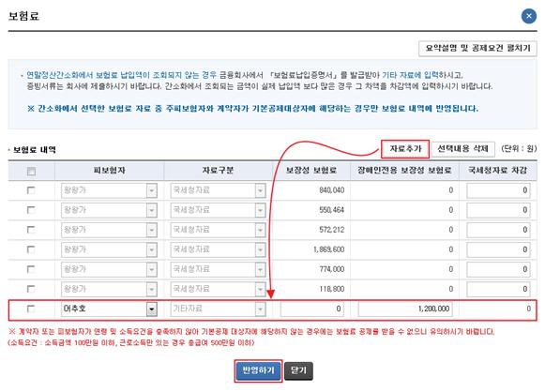
Task: Click the 572,212 amount cell
Action: point(331,230)
